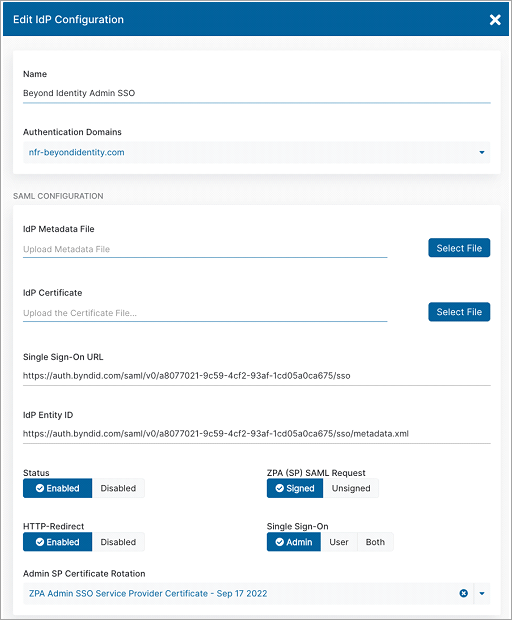This screenshot has width=512, height=620.
Task: Close the Edit IdP Configuration dialog
Action: [495, 19]
